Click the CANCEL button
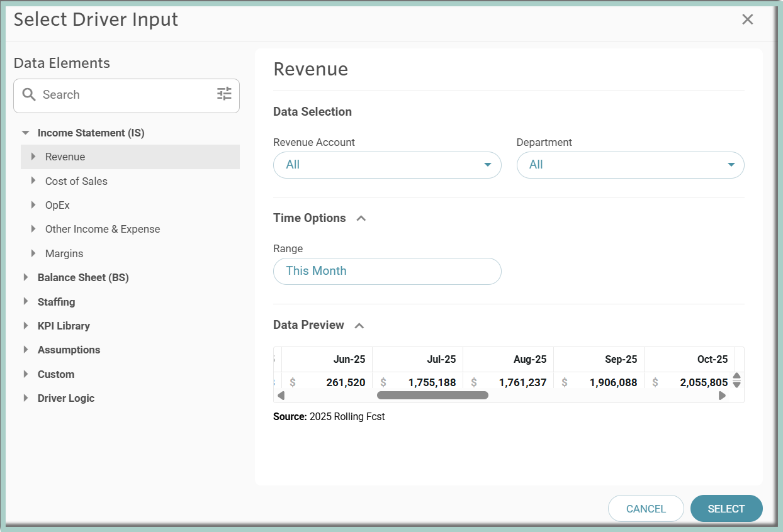 tap(646, 509)
